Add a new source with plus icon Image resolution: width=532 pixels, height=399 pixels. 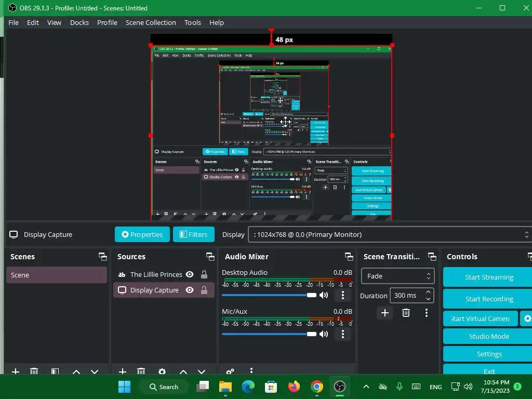click(123, 371)
